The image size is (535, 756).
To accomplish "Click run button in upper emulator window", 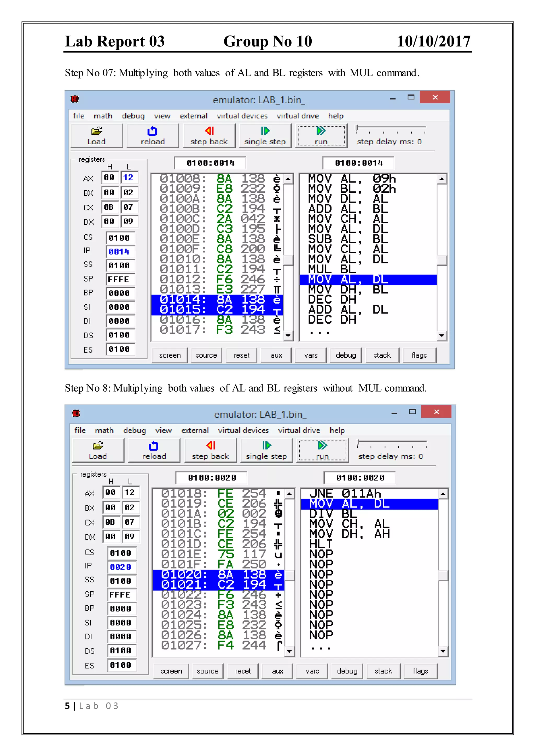I will tap(321, 136).
